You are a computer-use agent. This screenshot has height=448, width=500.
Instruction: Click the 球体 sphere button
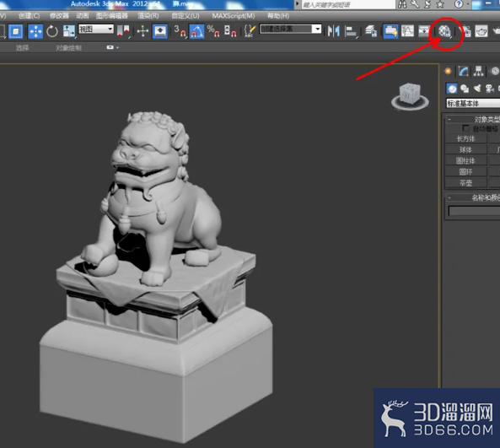[x=466, y=149]
